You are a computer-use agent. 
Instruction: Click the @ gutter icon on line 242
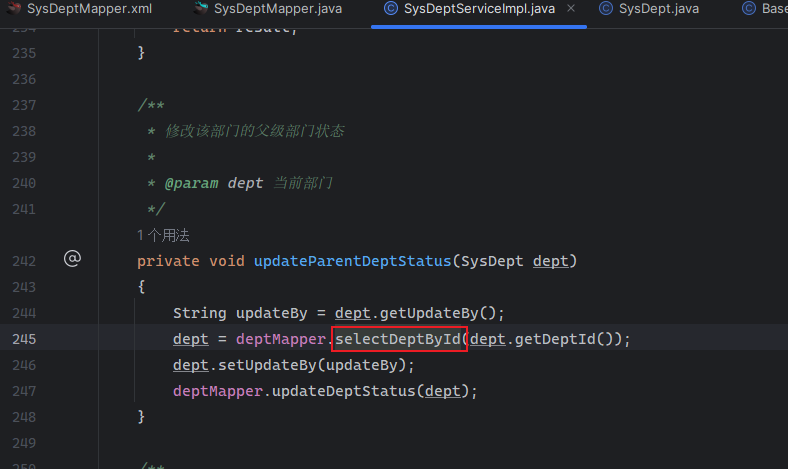pyautogui.click(x=72, y=260)
